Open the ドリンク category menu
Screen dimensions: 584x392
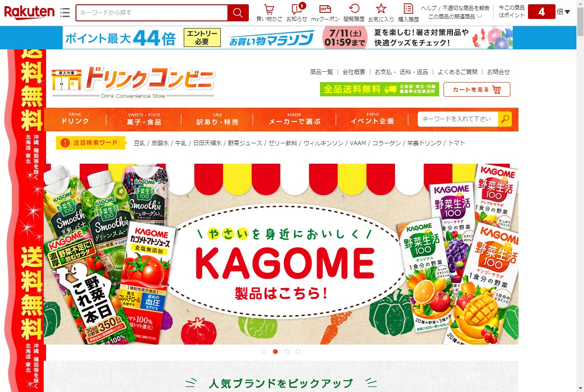tap(75, 119)
